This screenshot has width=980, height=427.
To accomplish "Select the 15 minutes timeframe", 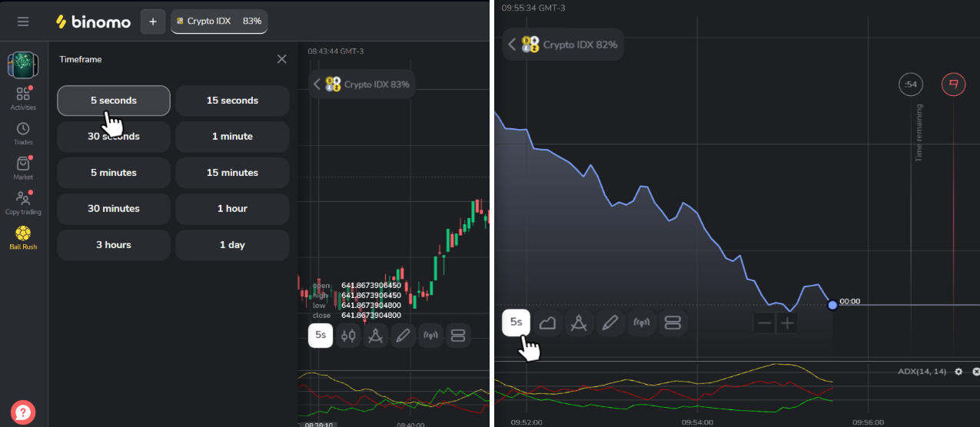I will coord(232,173).
